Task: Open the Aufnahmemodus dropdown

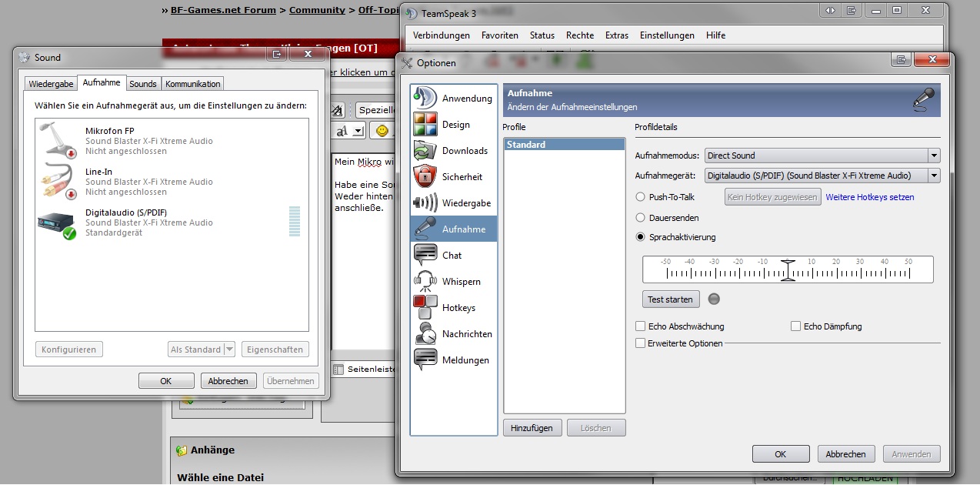Action: [822, 156]
